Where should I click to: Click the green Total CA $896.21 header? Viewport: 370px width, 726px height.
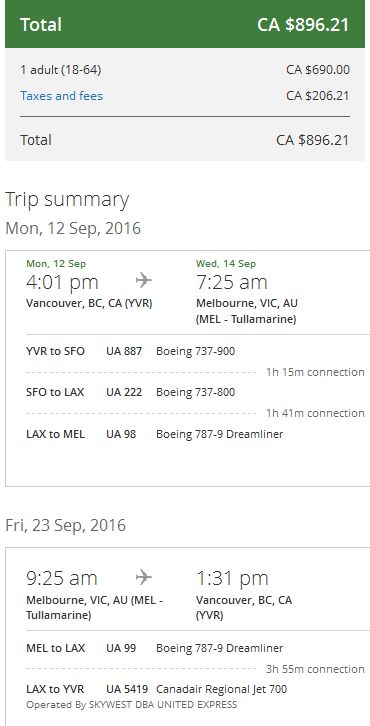(185, 24)
